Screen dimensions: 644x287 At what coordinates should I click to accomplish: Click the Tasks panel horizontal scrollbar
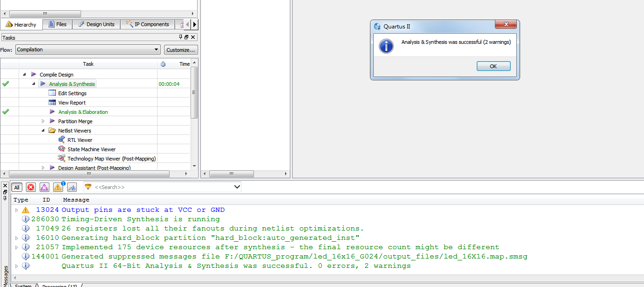pos(89,174)
